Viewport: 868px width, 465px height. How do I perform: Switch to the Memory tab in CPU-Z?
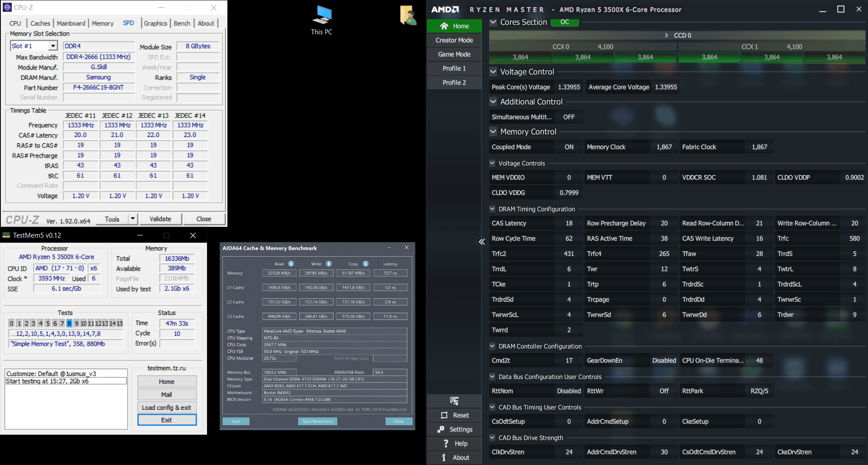pos(103,23)
